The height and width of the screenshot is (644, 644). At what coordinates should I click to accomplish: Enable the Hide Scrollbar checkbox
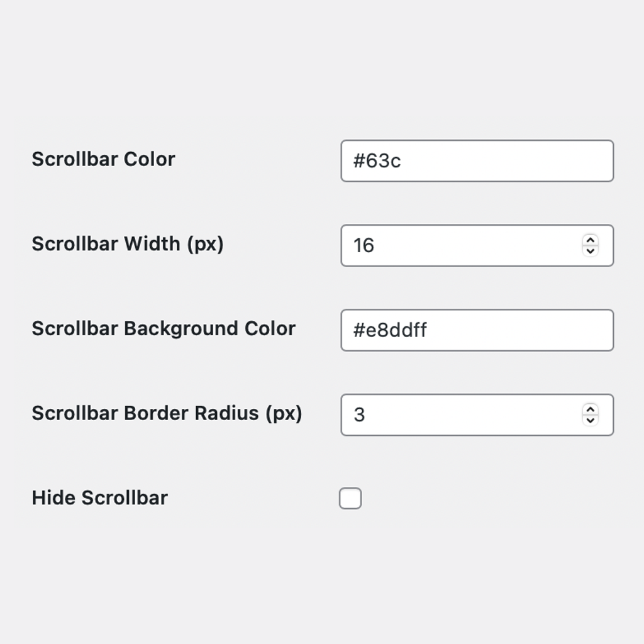350,498
